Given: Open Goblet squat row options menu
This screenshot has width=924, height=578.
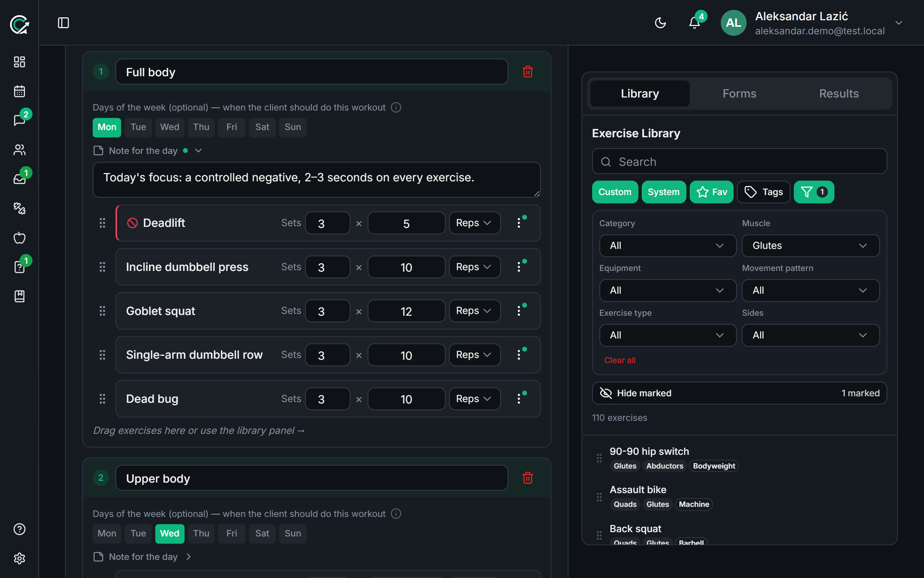Looking at the screenshot, I should click(x=519, y=311).
